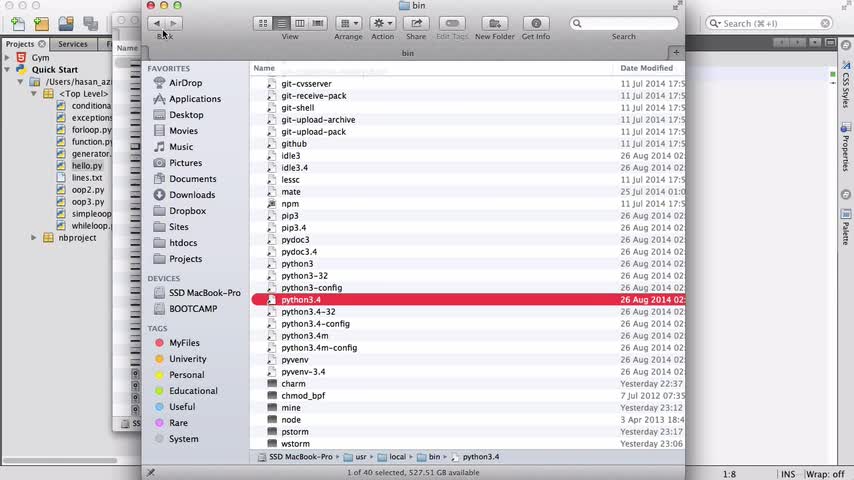
Task: Expand the Gym project node
Action: point(7,57)
